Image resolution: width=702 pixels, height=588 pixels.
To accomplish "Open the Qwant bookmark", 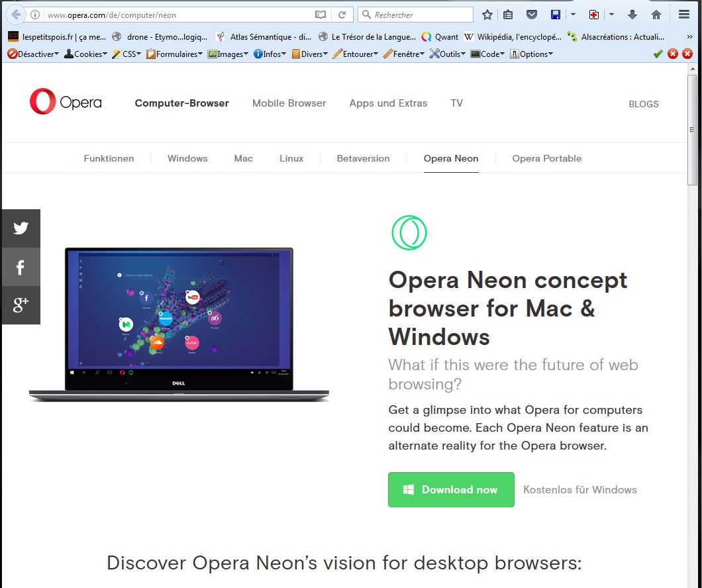I will click(x=440, y=36).
